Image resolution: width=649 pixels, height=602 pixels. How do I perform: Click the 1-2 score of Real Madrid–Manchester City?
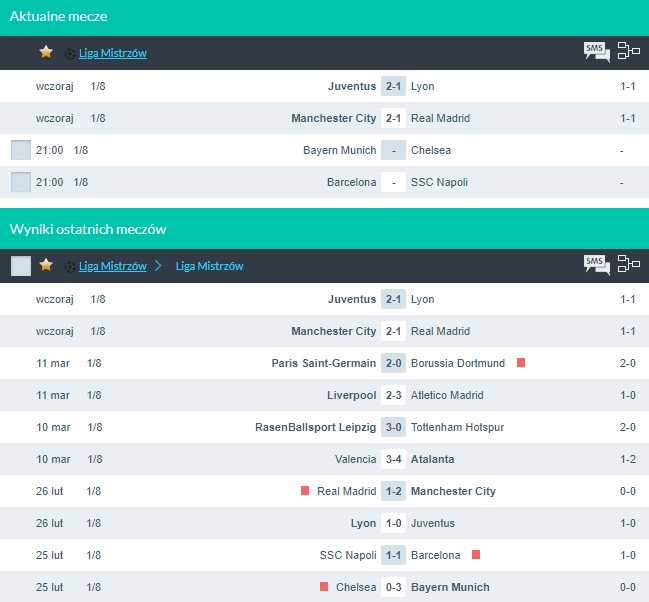coord(393,491)
